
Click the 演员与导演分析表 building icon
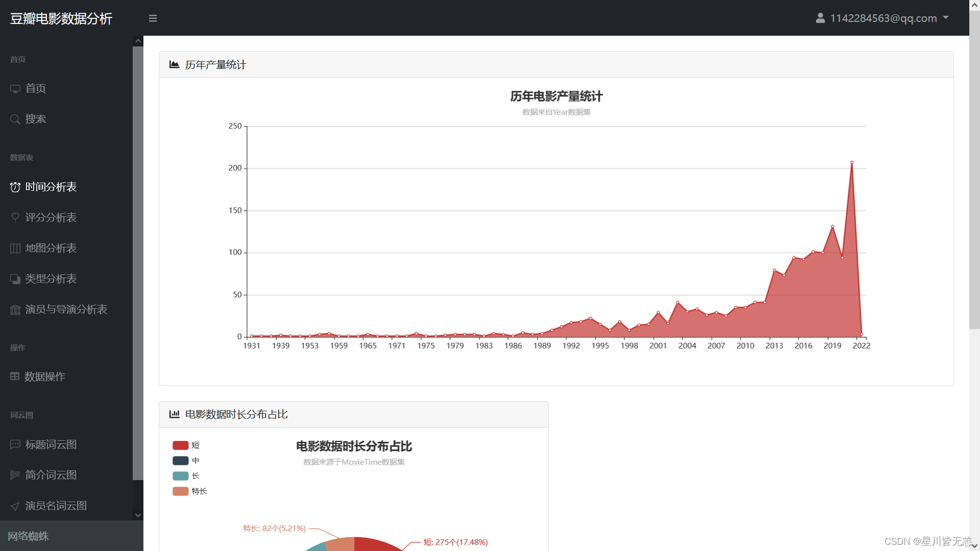(15, 310)
